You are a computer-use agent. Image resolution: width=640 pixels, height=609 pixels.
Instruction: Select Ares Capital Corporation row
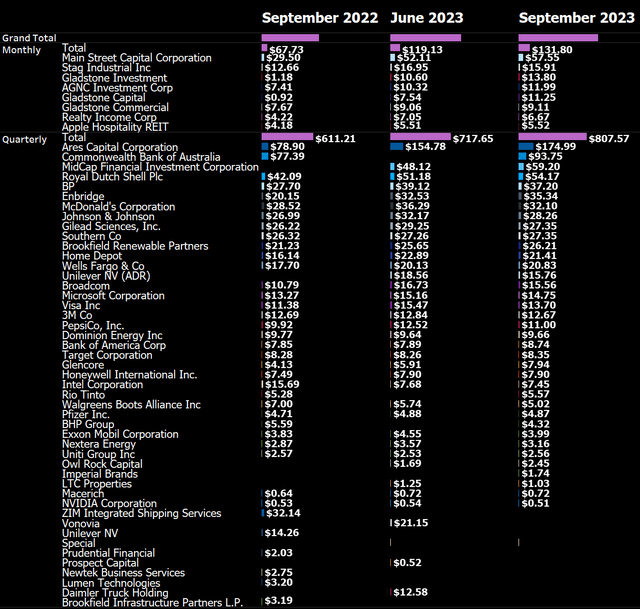120,147
